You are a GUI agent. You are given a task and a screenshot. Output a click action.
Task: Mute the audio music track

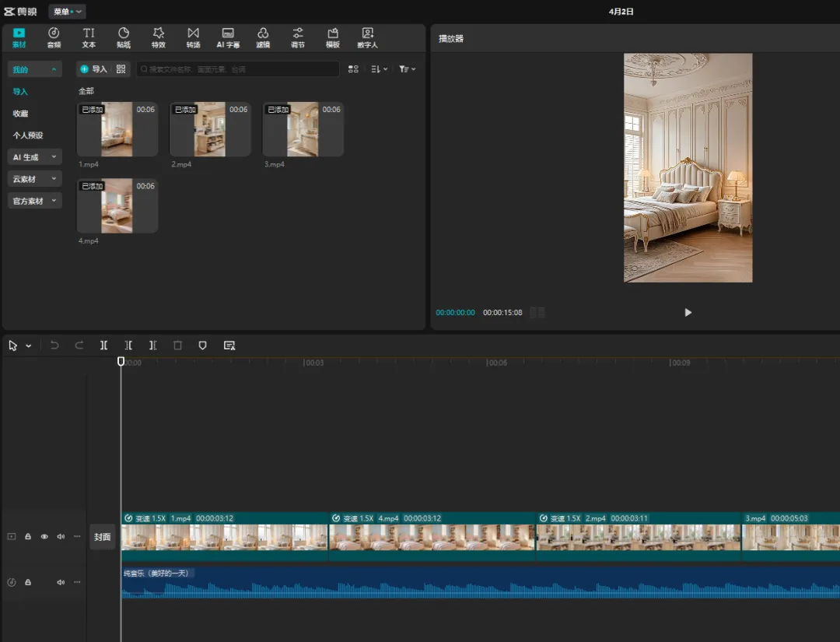pyautogui.click(x=61, y=582)
